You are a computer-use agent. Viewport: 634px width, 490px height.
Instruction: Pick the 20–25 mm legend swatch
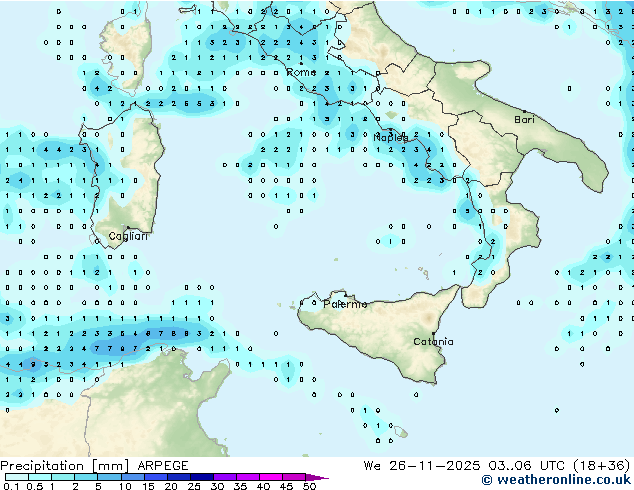click(178, 477)
